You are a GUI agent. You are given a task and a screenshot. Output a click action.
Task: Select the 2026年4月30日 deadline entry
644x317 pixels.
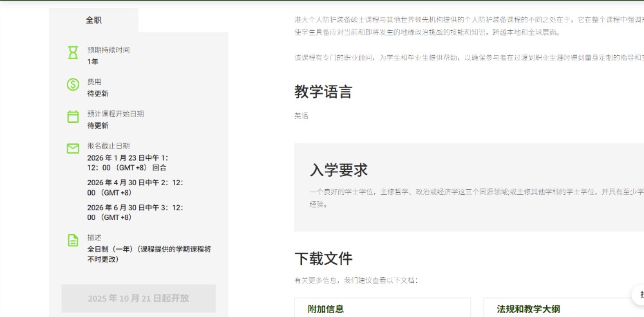coord(135,188)
